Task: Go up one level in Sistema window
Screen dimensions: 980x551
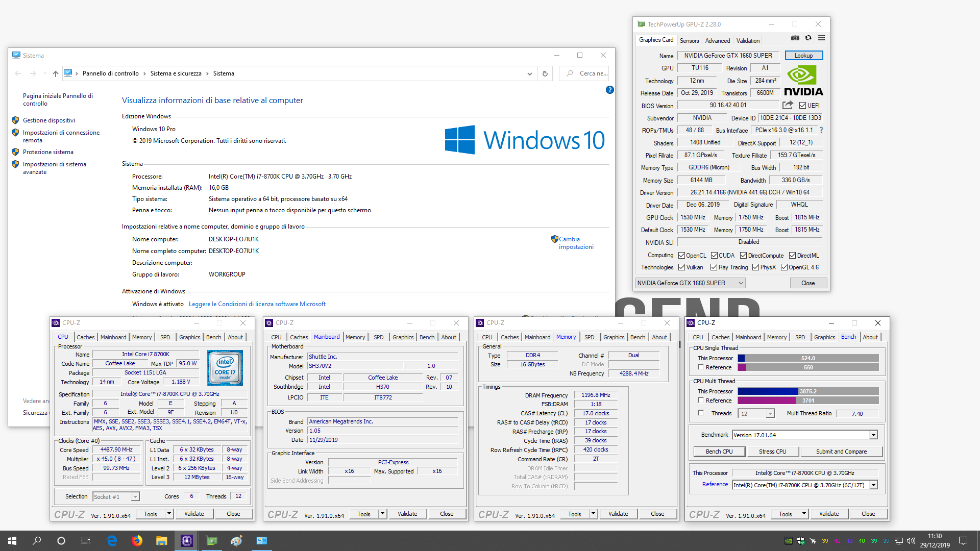Action: pos(56,73)
